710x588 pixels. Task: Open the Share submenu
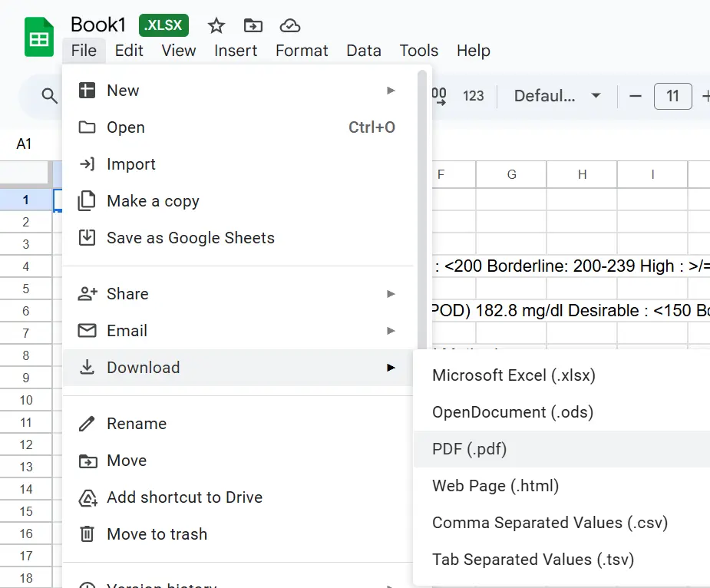click(127, 293)
